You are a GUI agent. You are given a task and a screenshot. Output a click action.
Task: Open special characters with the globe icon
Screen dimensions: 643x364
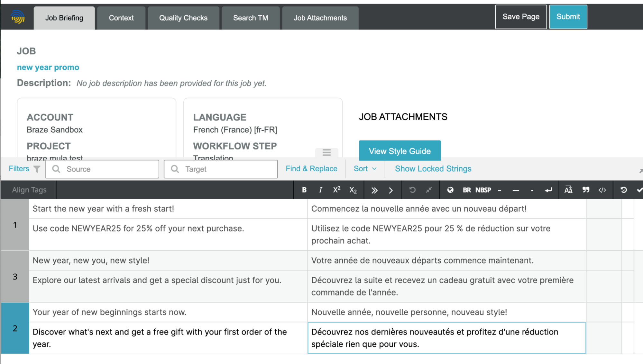point(450,190)
